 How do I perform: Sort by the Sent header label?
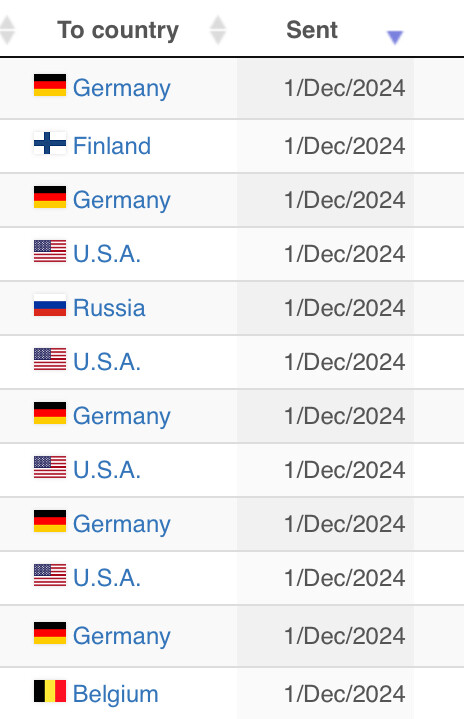[x=312, y=30]
